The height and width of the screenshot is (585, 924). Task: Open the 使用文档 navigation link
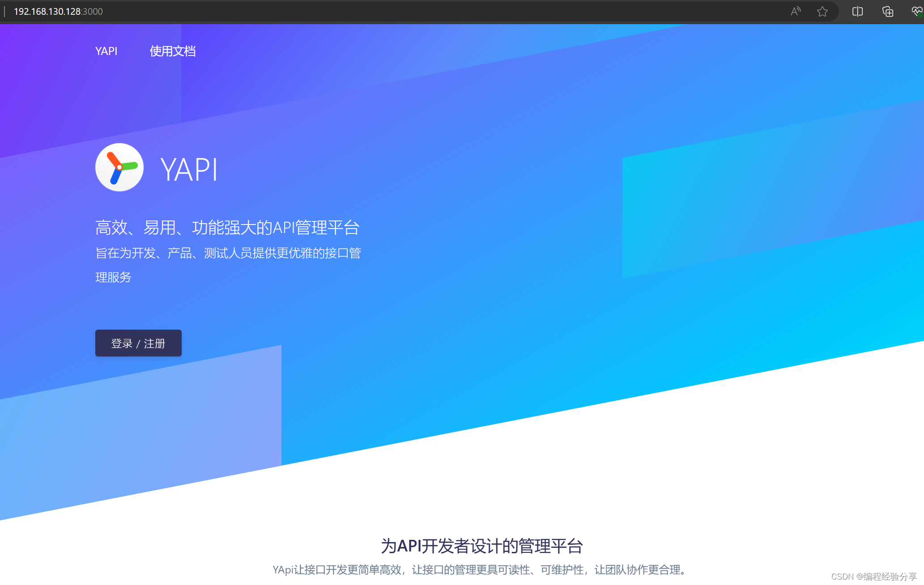173,51
